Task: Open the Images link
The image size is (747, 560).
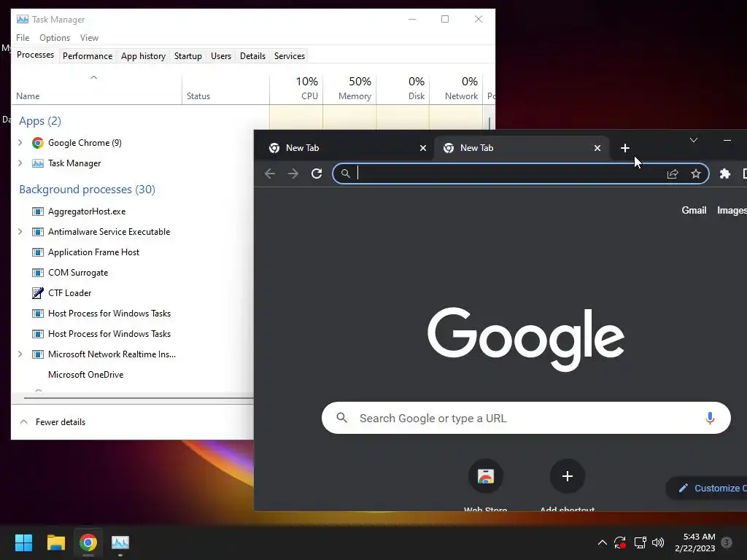Action: [x=732, y=211]
